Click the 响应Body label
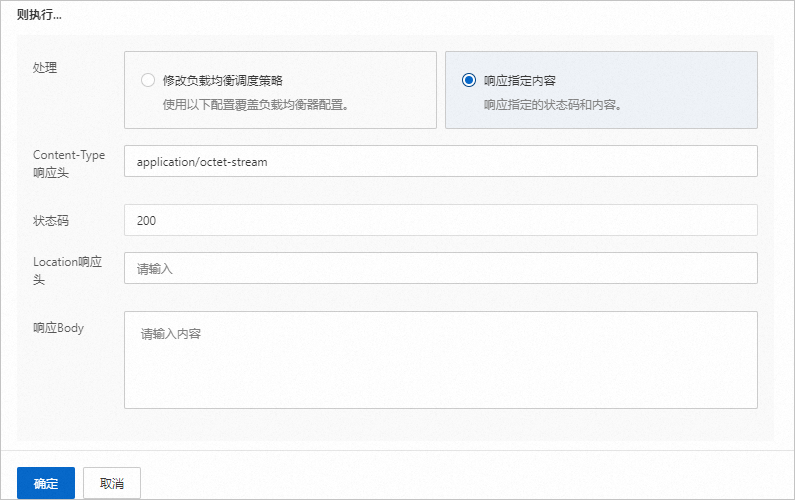 (58, 328)
